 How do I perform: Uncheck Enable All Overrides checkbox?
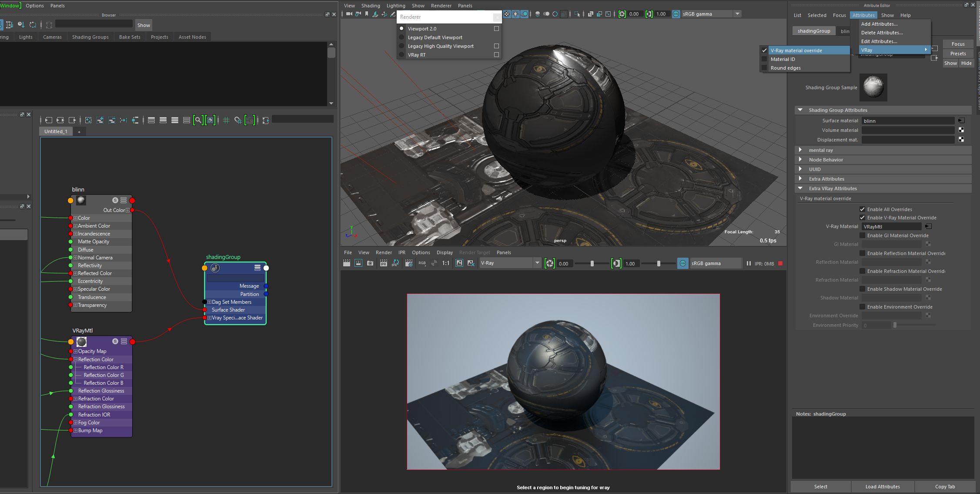coord(862,209)
